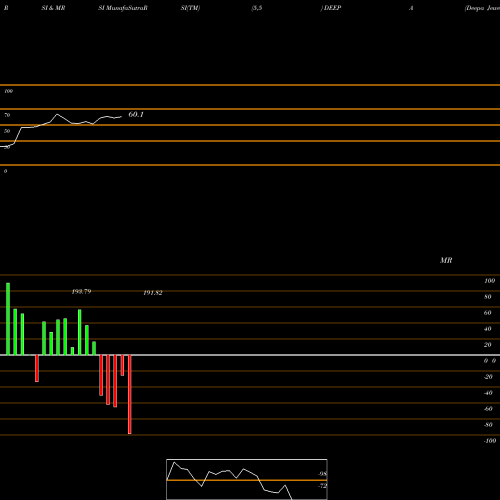Viewport: 500px width, 500px height.
Task: Click the MR chart title label
Action: click(446, 260)
